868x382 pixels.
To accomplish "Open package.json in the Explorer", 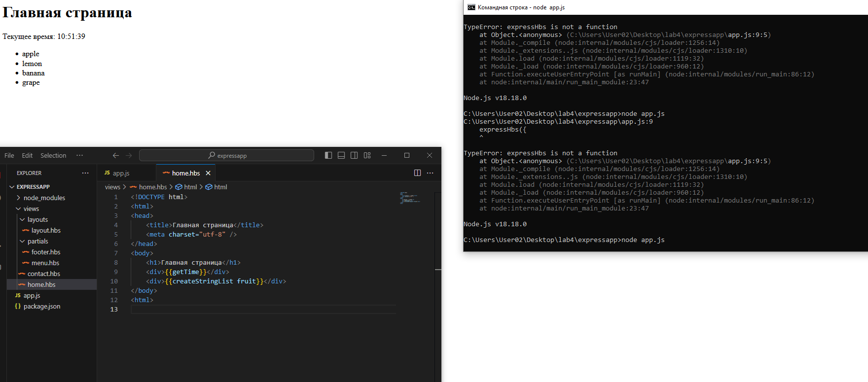I will [x=42, y=306].
